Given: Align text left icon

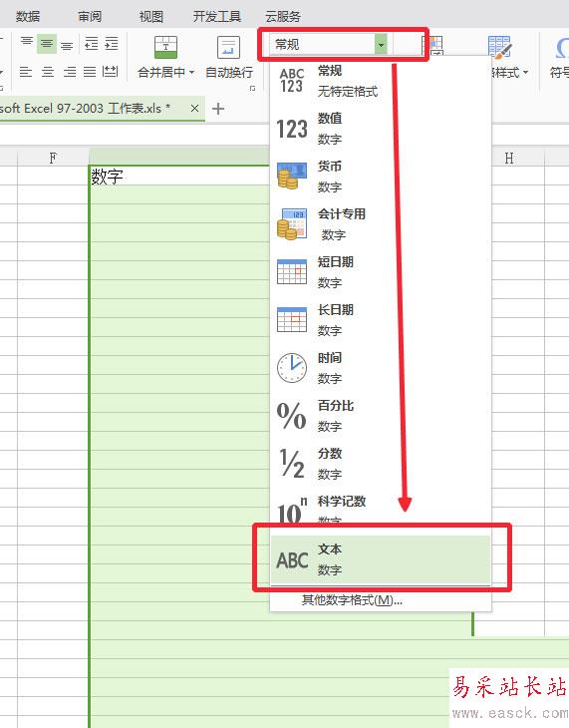Looking at the screenshot, I should pyautogui.click(x=26, y=72).
